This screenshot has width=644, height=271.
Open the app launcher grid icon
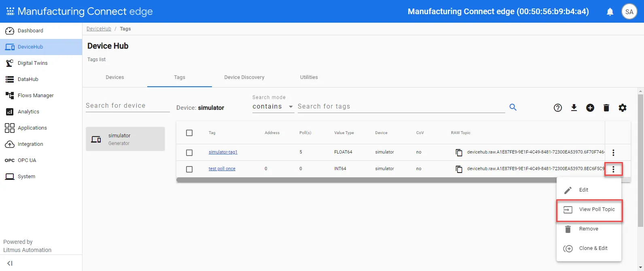click(x=10, y=11)
